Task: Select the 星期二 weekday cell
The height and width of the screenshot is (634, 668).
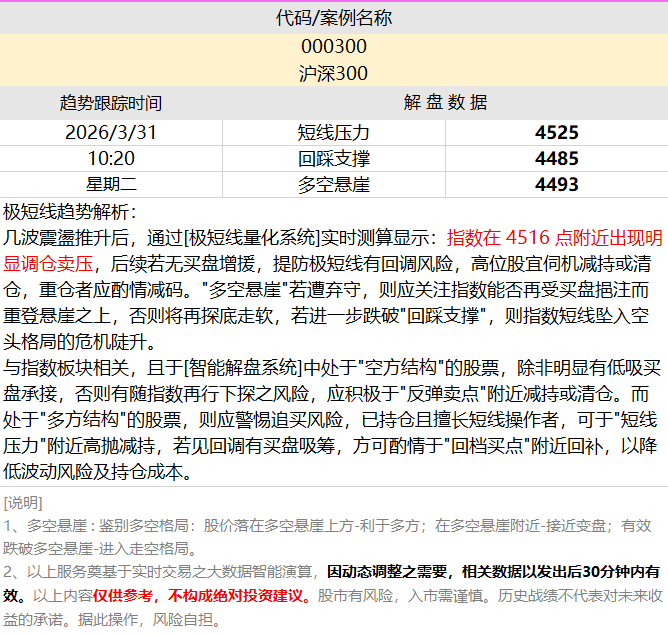Action: (x=110, y=184)
